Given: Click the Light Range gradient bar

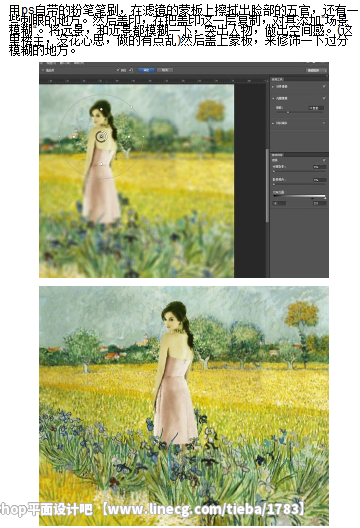Looking at the screenshot, I should coord(299,196).
